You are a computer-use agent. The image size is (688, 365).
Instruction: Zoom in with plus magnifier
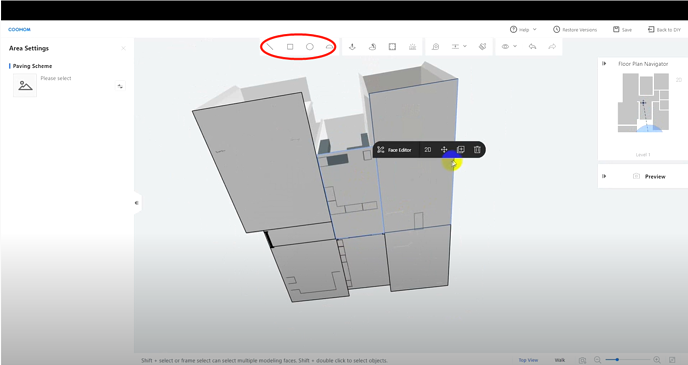coord(657,360)
